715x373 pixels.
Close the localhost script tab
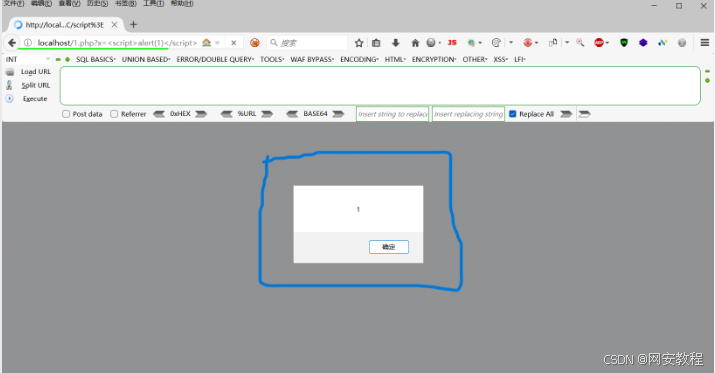point(114,25)
